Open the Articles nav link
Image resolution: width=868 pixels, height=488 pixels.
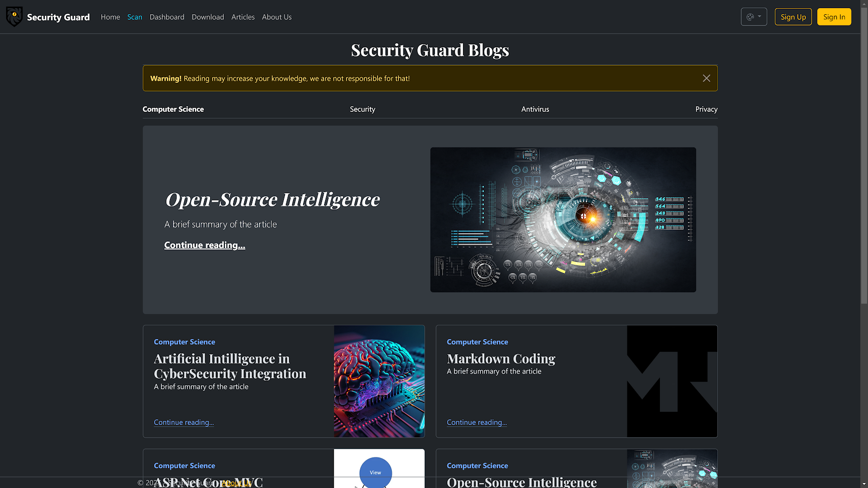point(243,17)
